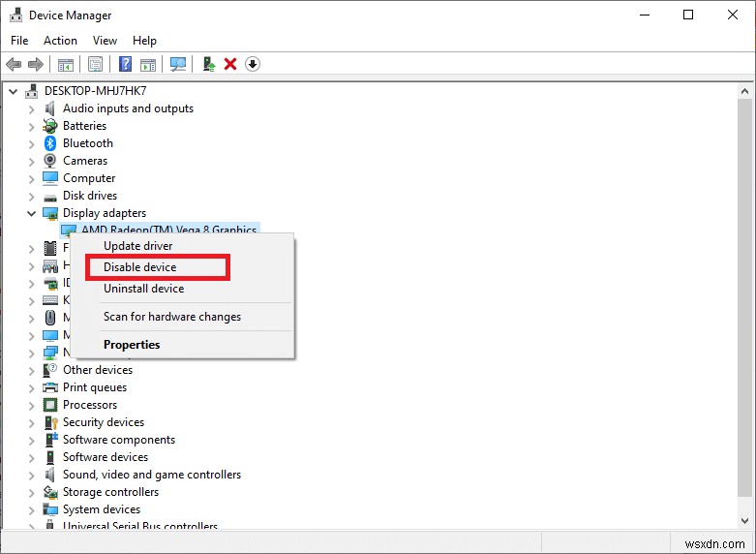Click the blue Help question mark icon
This screenshot has height=554, width=756.
[125, 64]
